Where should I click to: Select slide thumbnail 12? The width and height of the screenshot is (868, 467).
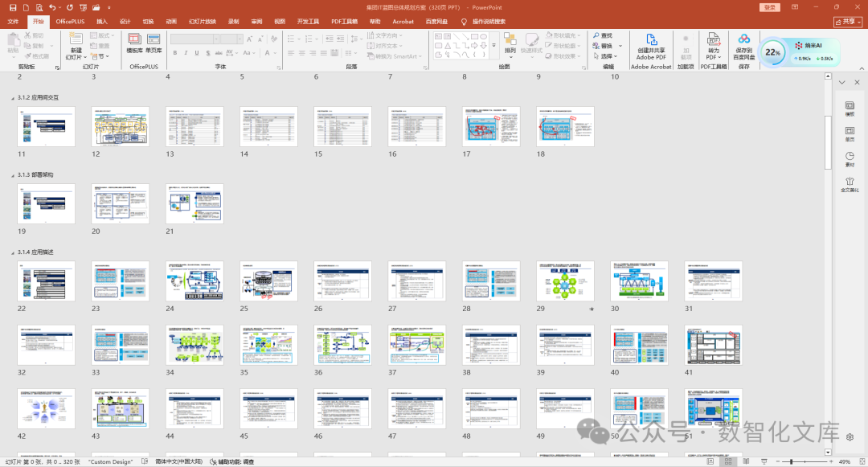(x=120, y=127)
